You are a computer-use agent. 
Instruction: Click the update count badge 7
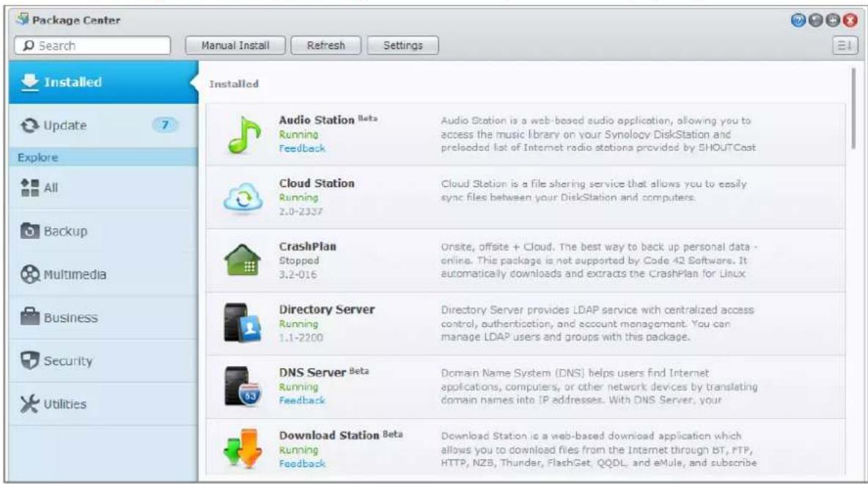(165, 125)
